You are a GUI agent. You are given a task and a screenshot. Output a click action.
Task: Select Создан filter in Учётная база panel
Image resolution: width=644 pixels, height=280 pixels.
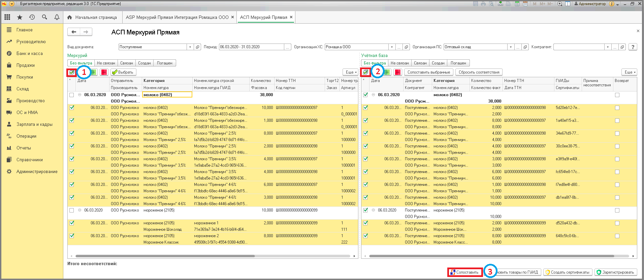pos(438,63)
